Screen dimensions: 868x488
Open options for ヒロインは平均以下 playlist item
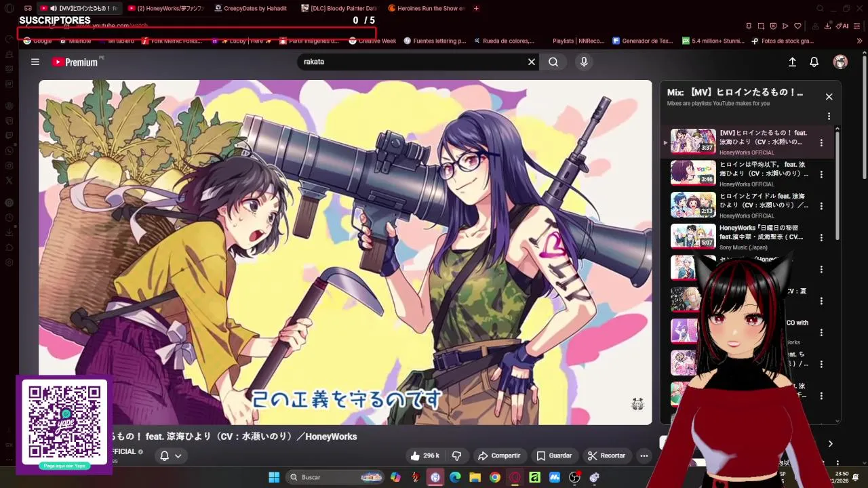click(x=821, y=174)
